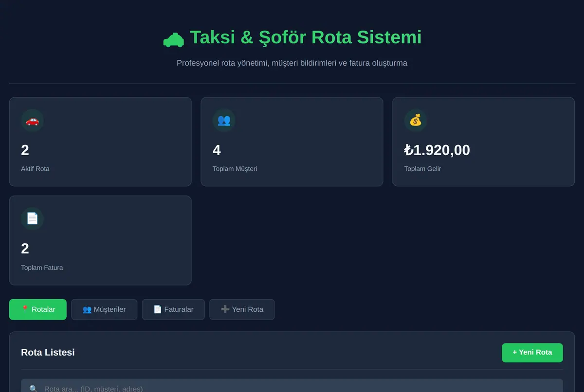The height and width of the screenshot is (392, 584).
Task: Click the Toplam Gelir label
Action: click(x=422, y=169)
